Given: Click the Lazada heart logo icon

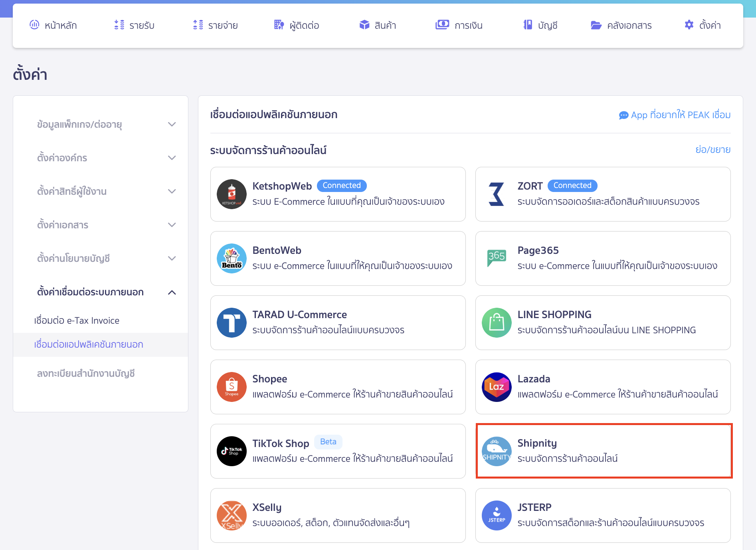Looking at the screenshot, I should 497,387.
